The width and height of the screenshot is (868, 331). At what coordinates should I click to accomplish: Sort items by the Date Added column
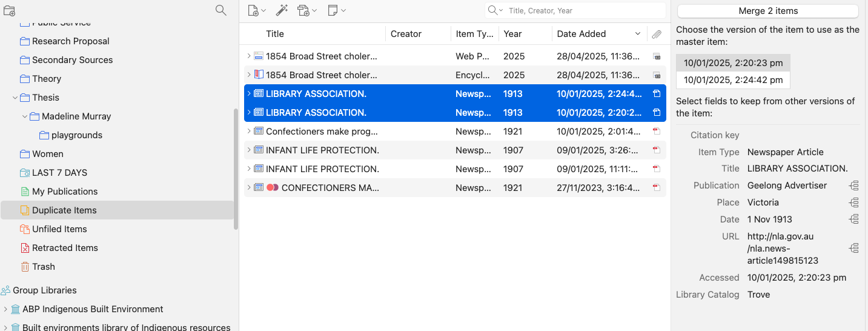click(x=600, y=34)
